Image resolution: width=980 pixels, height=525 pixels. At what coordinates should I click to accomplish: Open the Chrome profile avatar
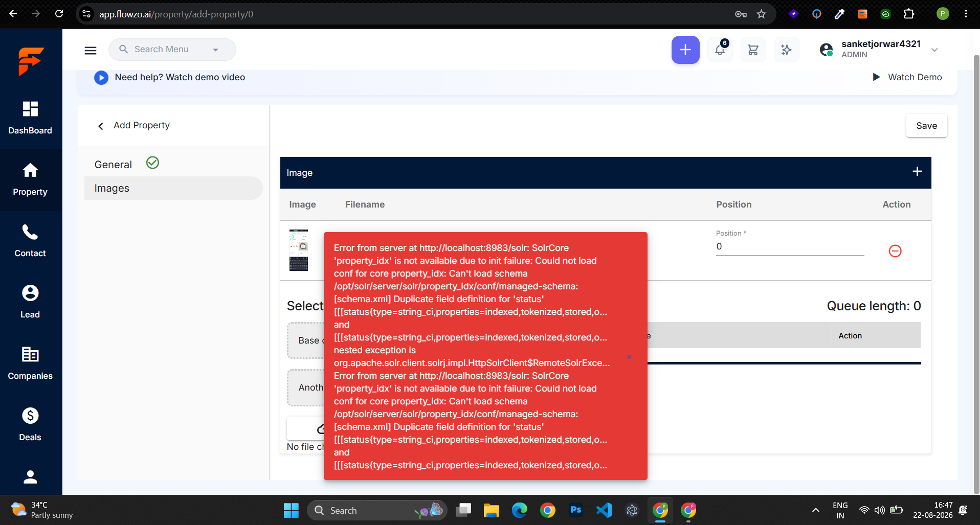pos(943,14)
